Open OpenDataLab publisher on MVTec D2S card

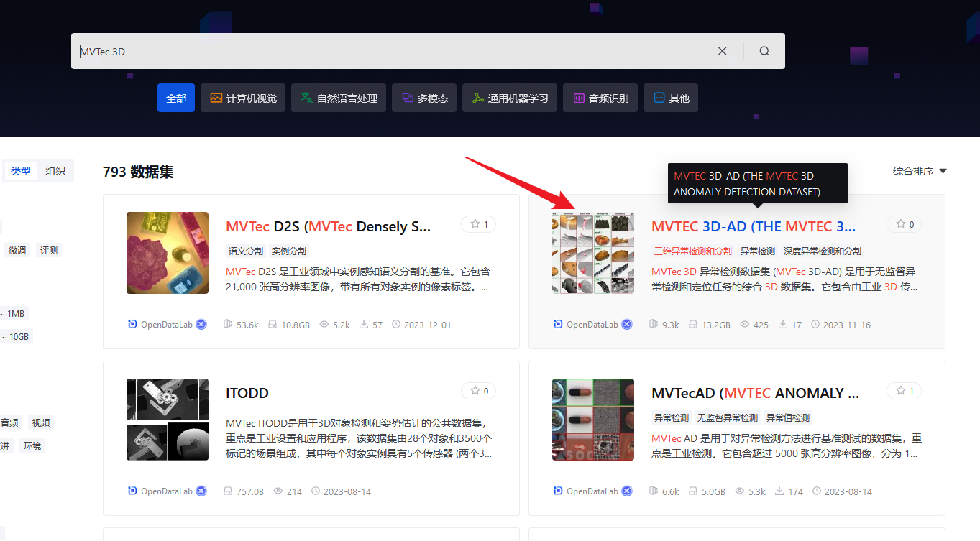167,325
